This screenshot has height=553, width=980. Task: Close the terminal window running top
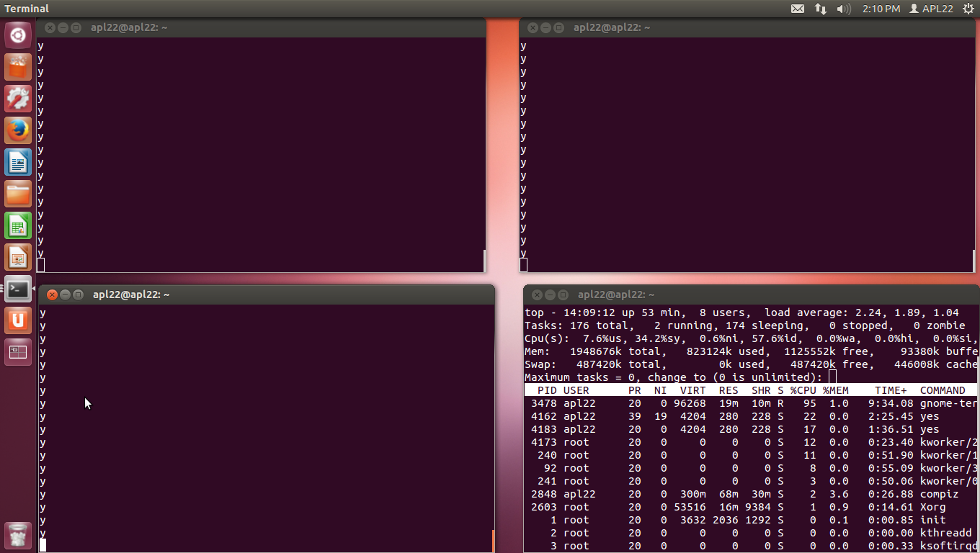537,295
